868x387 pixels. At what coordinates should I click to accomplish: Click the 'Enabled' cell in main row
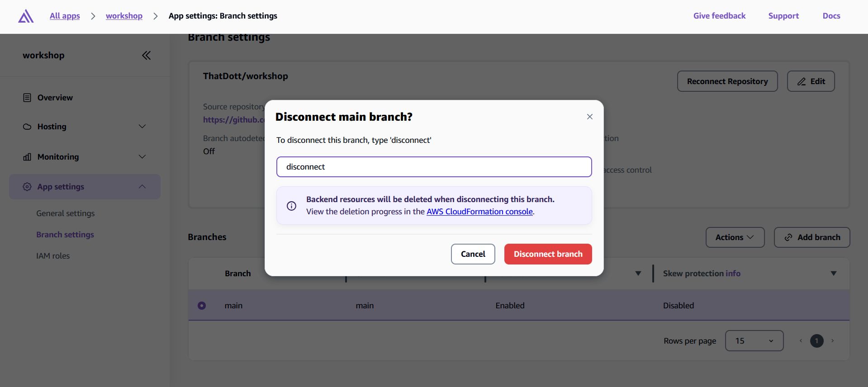click(x=510, y=306)
